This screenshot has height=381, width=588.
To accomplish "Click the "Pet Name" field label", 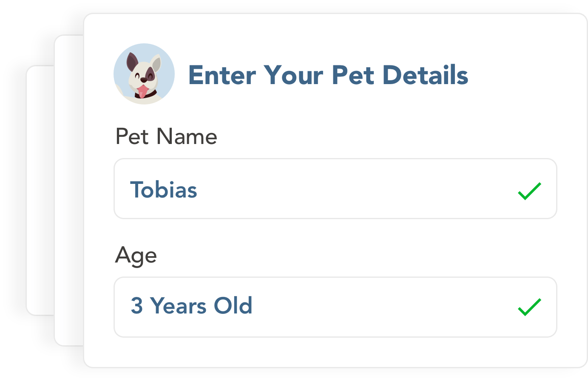I will pos(166,137).
